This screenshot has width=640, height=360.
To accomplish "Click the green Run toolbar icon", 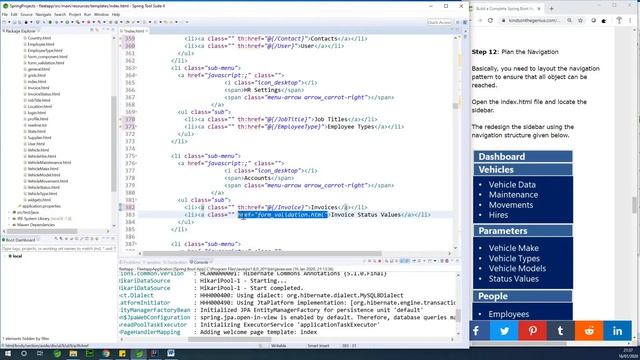I will pyautogui.click(x=67, y=22).
